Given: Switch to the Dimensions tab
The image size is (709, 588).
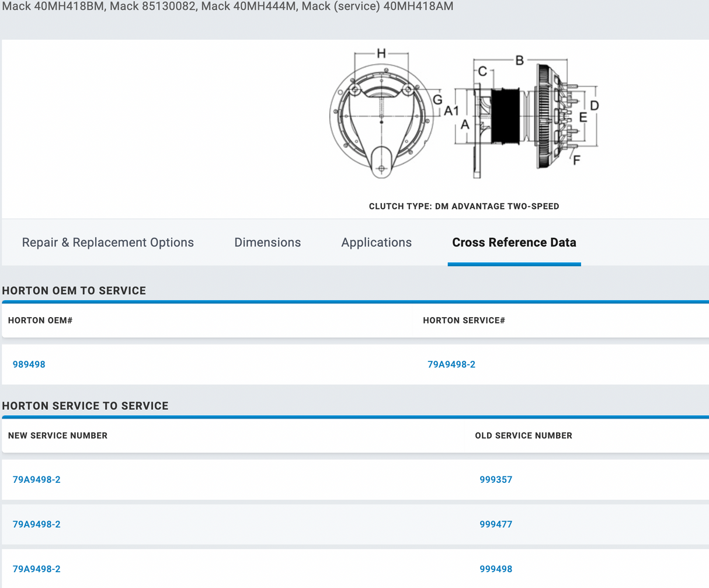Looking at the screenshot, I should (267, 242).
